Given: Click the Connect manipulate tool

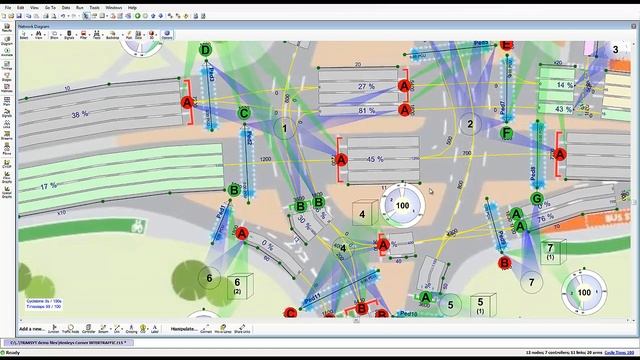Looking at the screenshot, I should coord(206,329).
